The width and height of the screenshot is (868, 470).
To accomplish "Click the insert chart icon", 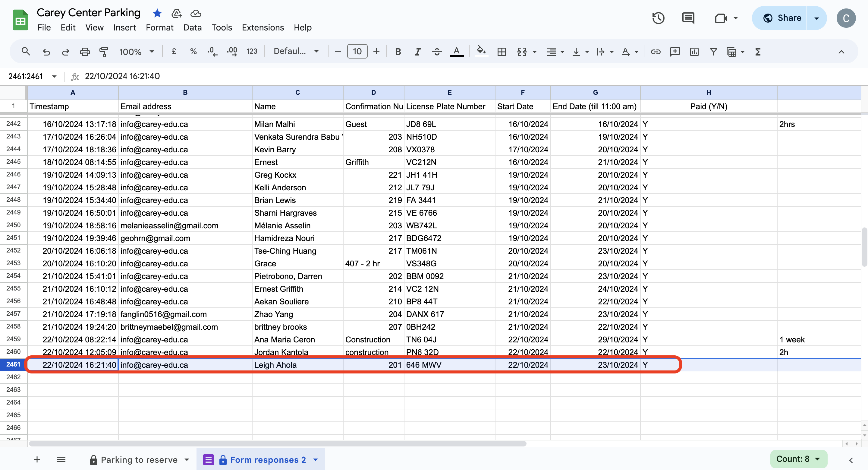I will (x=694, y=52).
